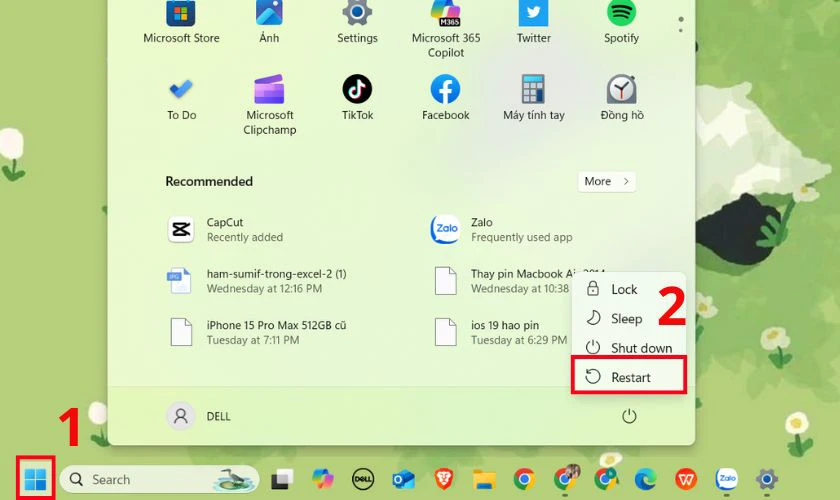The image size is (840, 500).
Task: Open ios 19 hao pin file
Action: (500, 332)
